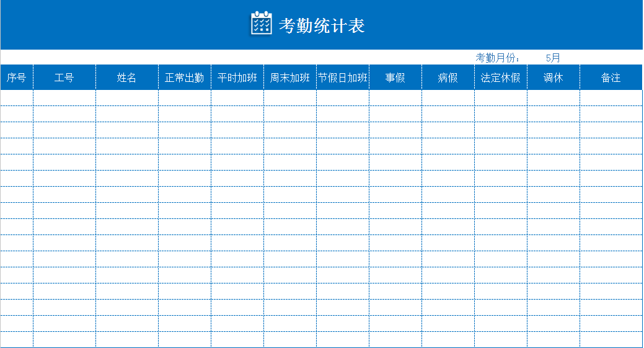Select the 5月 month value cell
644x348 pixels.
point(553,58)
